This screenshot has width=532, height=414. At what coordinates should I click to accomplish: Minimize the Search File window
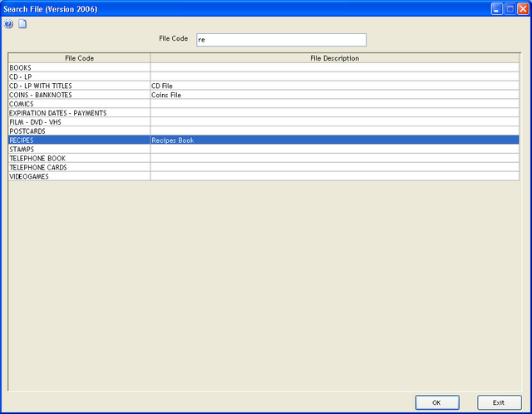[x=497, y=9]
